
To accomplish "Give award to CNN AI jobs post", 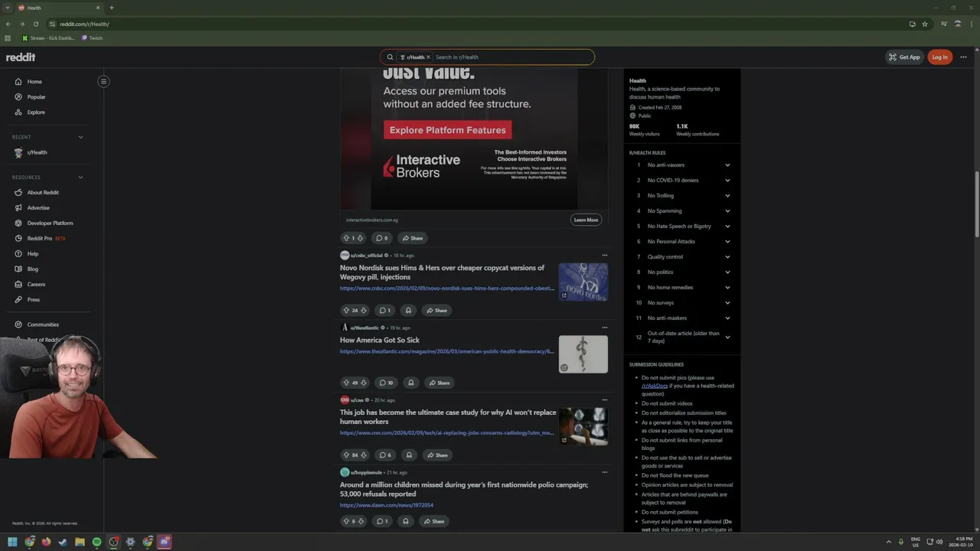I will pos(409,455).
